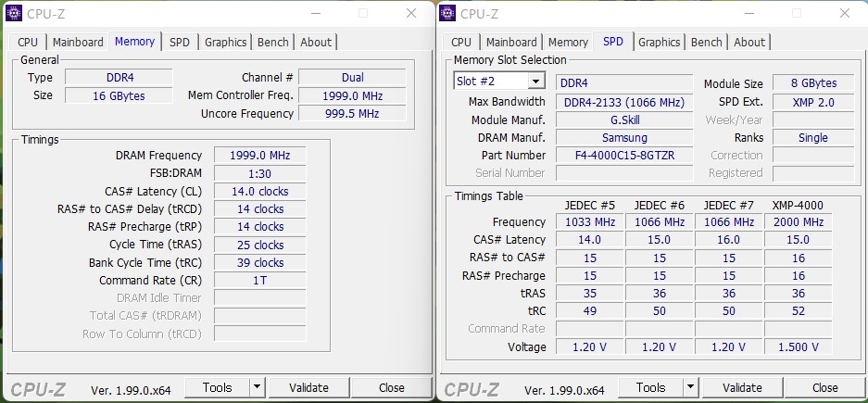Minimize the right CPU-Z window
This screenshot has height=403, width=868.
pyautogui.click(x=748, y=13)
